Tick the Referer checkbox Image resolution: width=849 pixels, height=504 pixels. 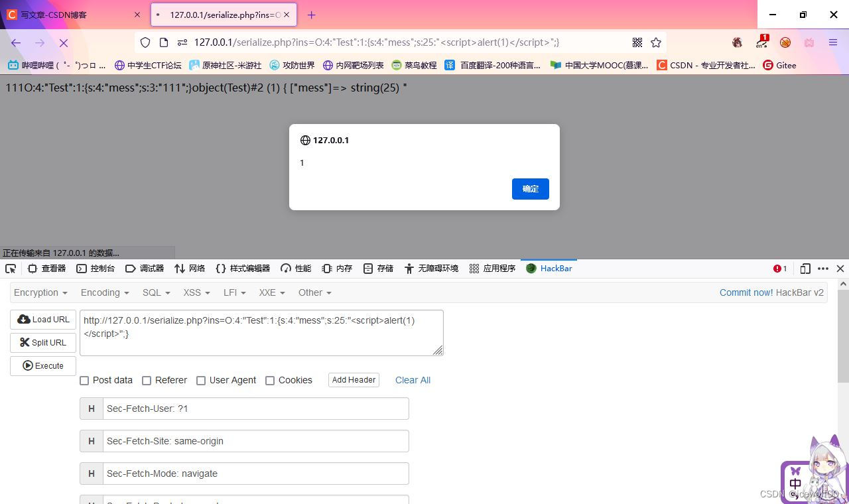pyautogui.click(x=147, y=381)
